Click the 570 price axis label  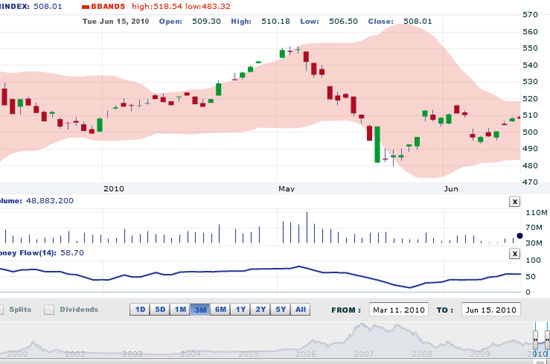[530, 15]
